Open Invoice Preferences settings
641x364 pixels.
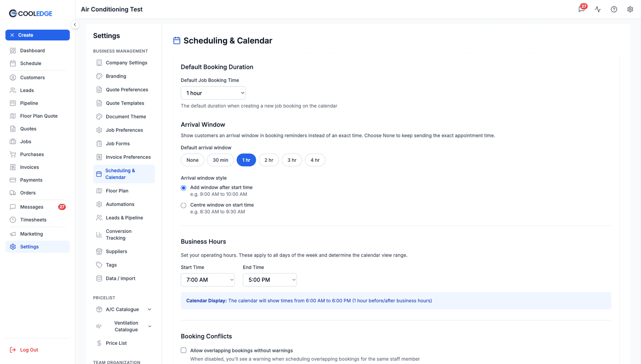(124, 157)
